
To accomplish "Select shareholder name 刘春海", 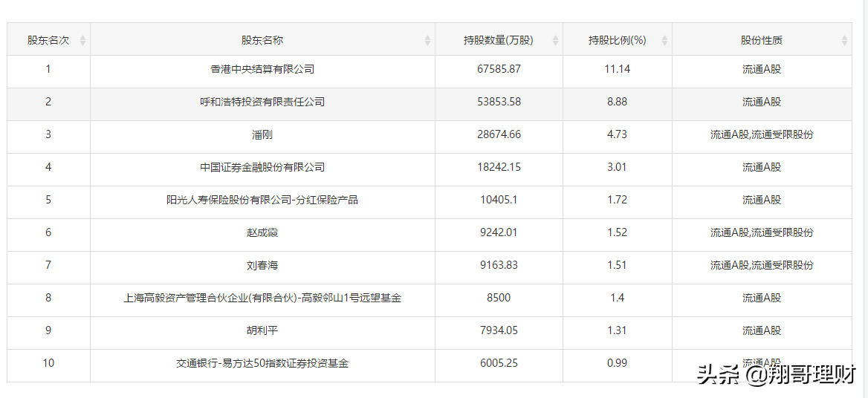I will click(x=262, y=265).
